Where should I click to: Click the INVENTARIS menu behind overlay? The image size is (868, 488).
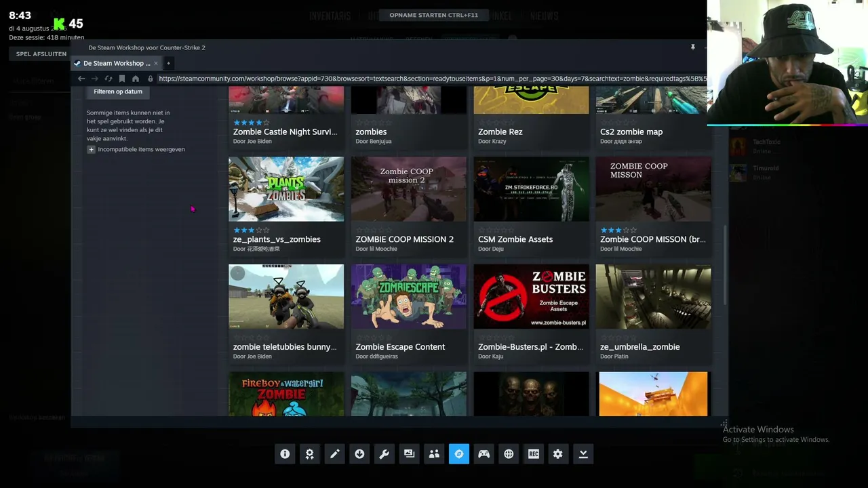pyautogui.click(x=330, y=16)
